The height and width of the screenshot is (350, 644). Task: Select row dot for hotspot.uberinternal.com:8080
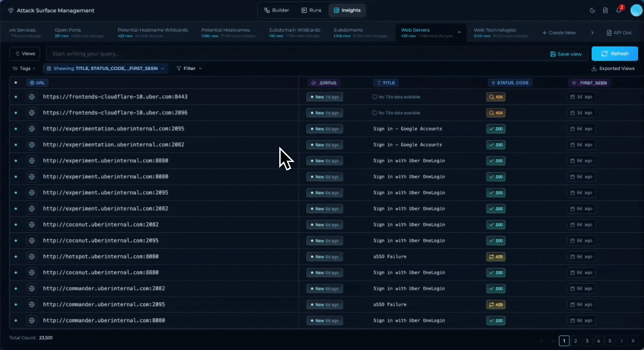pyautogui.click(x=16, y=257)
